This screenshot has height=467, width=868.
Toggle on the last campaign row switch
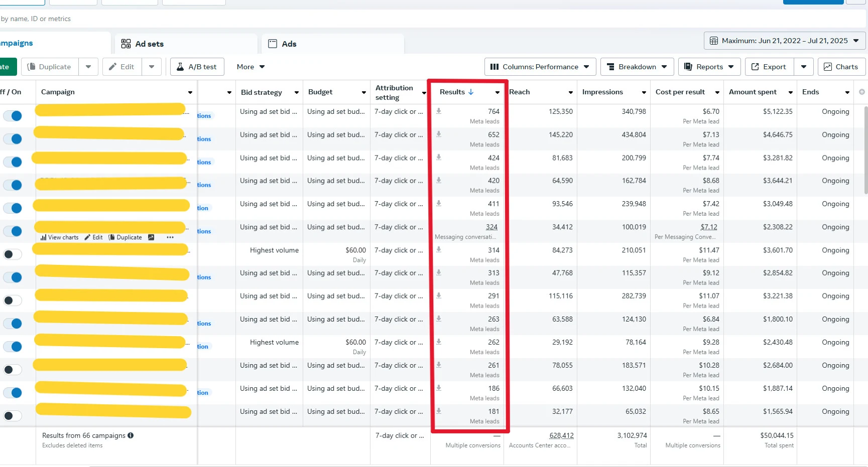[x=13, y=416]
